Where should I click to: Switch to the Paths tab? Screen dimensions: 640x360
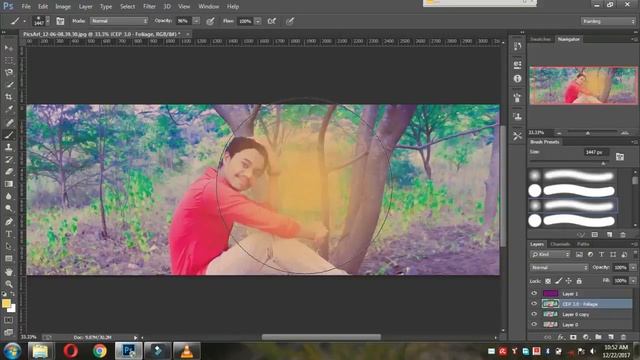click(583, 244)
